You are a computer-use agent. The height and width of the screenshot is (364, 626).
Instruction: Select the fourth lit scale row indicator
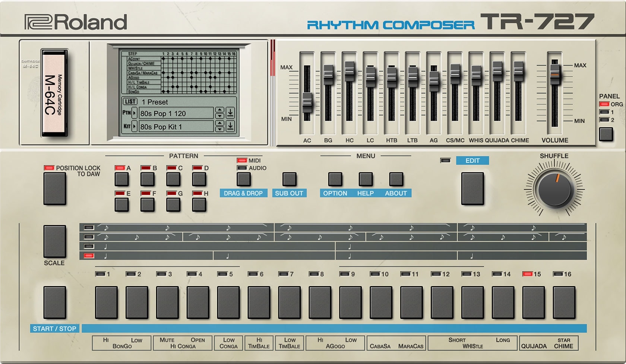point(89,256)
